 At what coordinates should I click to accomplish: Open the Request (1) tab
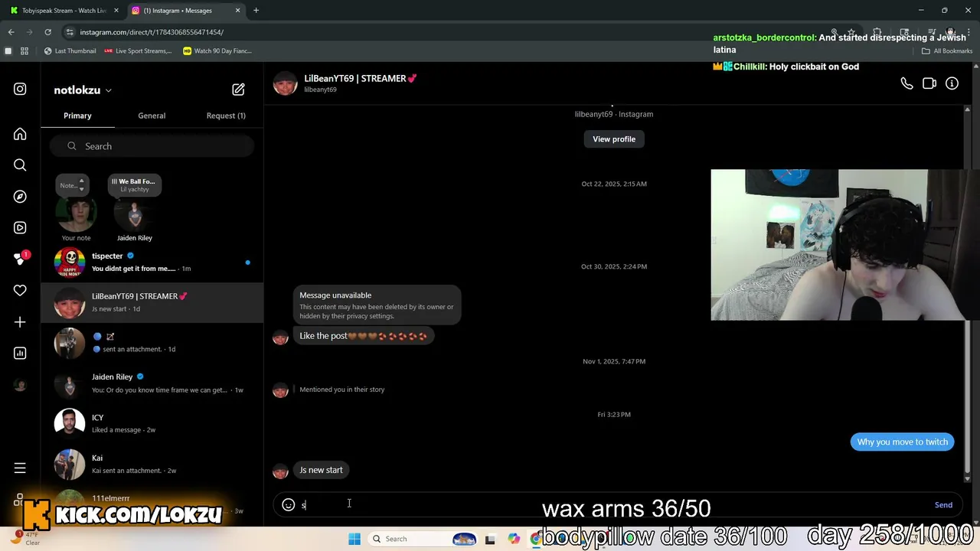[x=226, y=116]
